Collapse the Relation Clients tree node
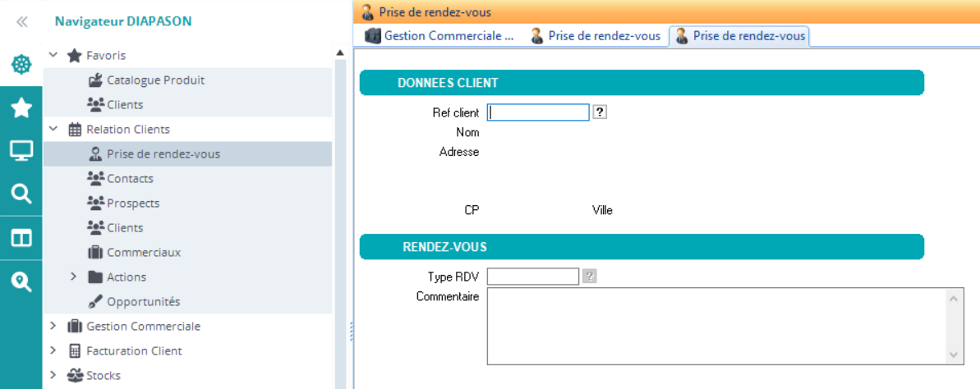Viewport: 980px width, 389px height. pyautogui.click(x=53, y=129)
